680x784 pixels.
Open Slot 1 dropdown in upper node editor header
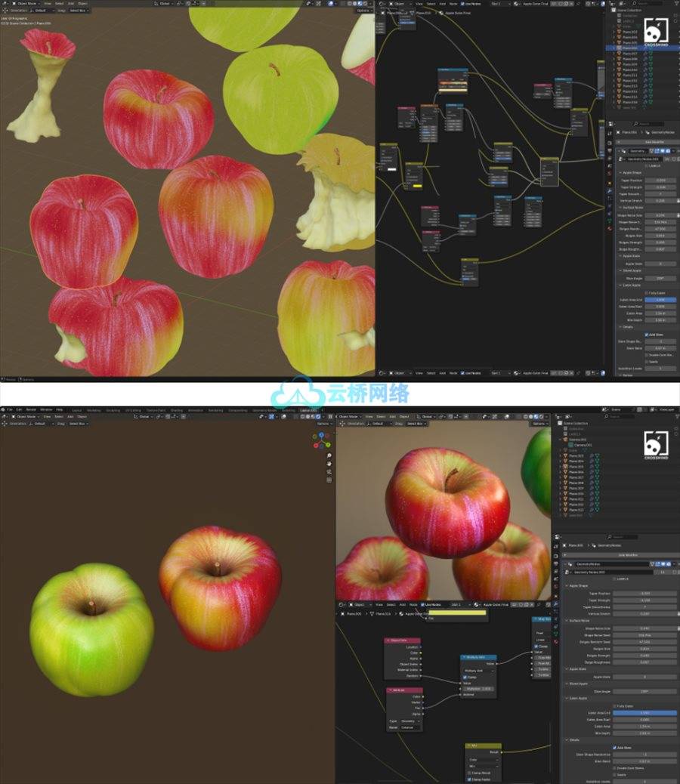click(x=501, y=4)
